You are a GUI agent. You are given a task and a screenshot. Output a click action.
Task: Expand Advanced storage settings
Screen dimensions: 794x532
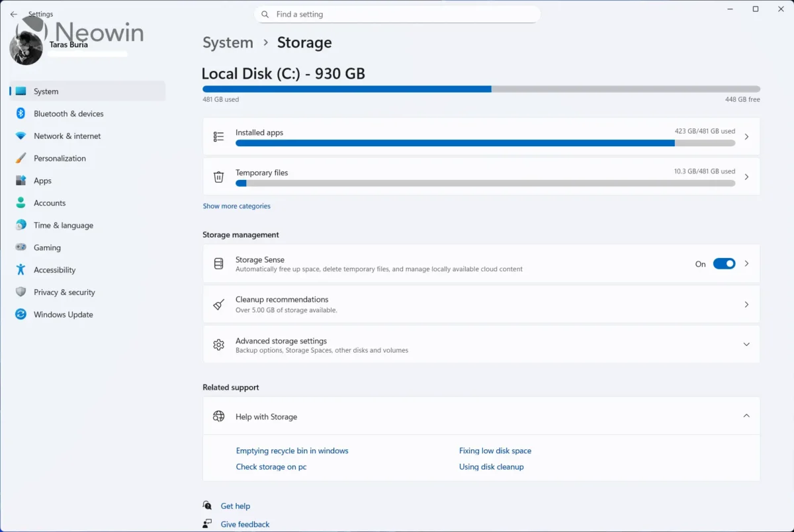(746, 344)
